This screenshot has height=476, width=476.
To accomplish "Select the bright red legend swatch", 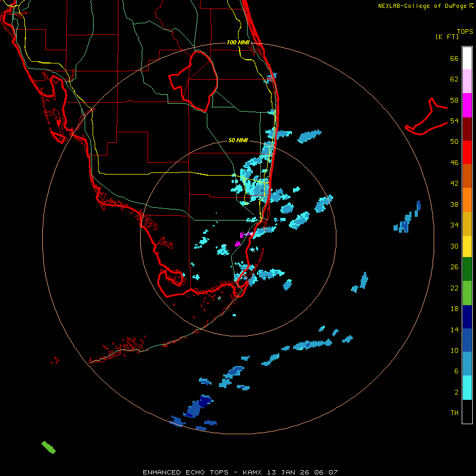I will [467, 152].
